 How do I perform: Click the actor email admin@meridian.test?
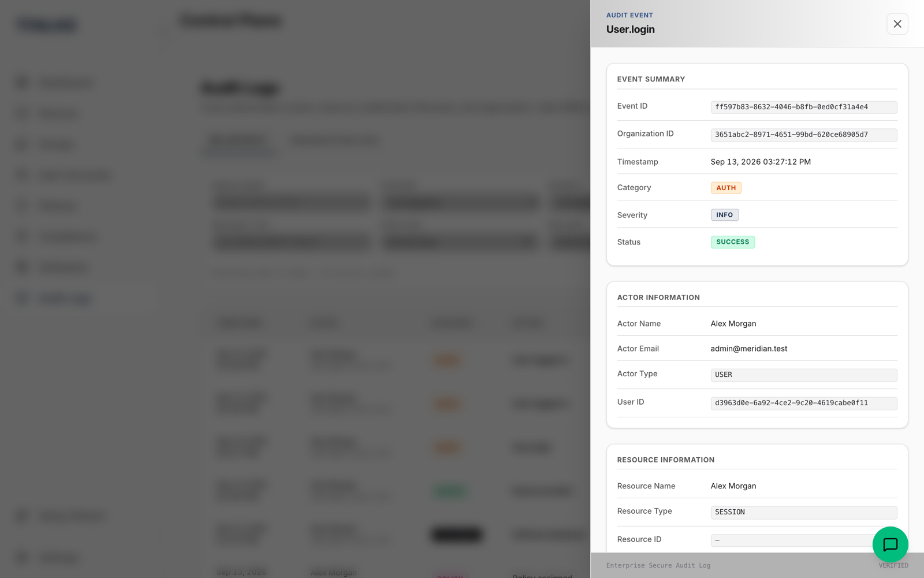748,349
